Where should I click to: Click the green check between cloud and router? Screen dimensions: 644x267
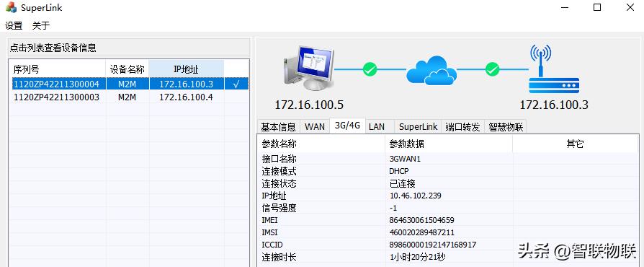click(492, 69)
